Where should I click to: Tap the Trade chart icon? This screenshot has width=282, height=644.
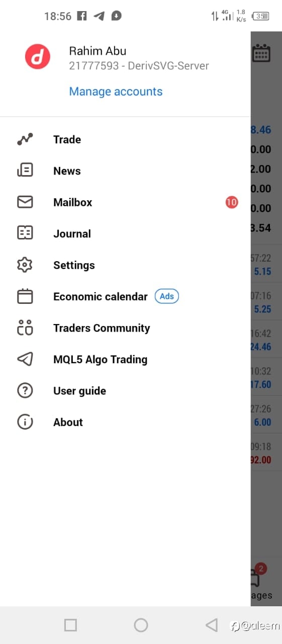[25, 139]
